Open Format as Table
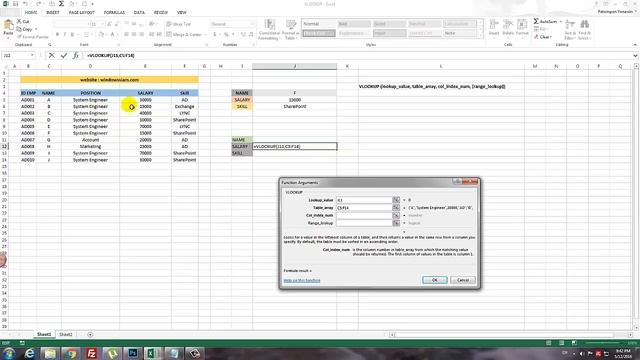The image size is (640, 360). point(290,30)
